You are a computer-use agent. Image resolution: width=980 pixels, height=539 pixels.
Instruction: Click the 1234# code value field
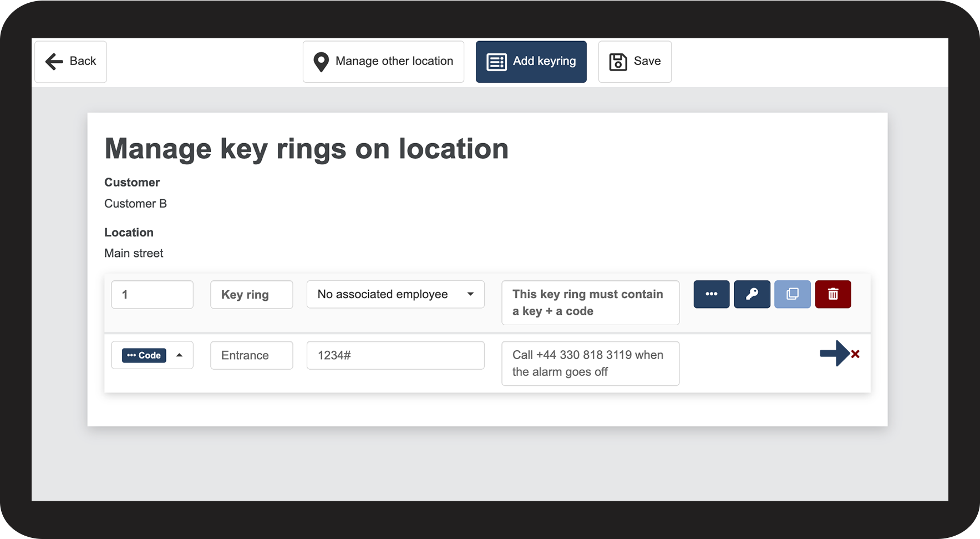point(395,355)
